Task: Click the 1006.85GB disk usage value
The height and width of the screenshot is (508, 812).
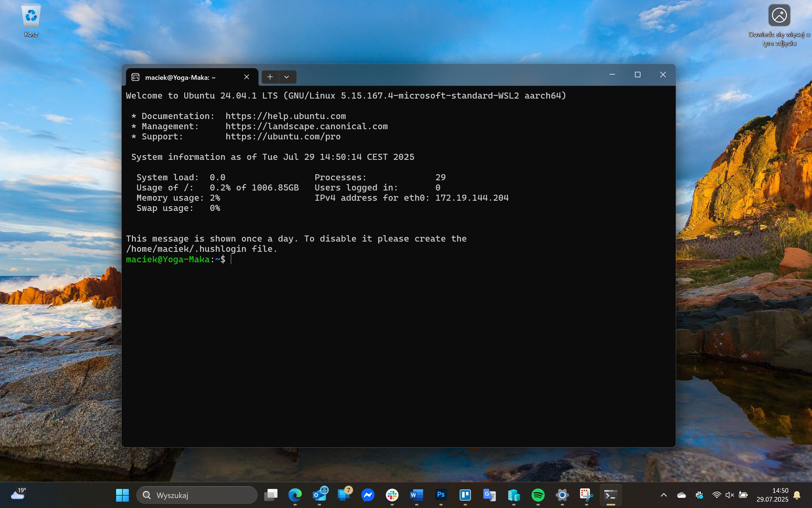Action: [x=275, y=187]
